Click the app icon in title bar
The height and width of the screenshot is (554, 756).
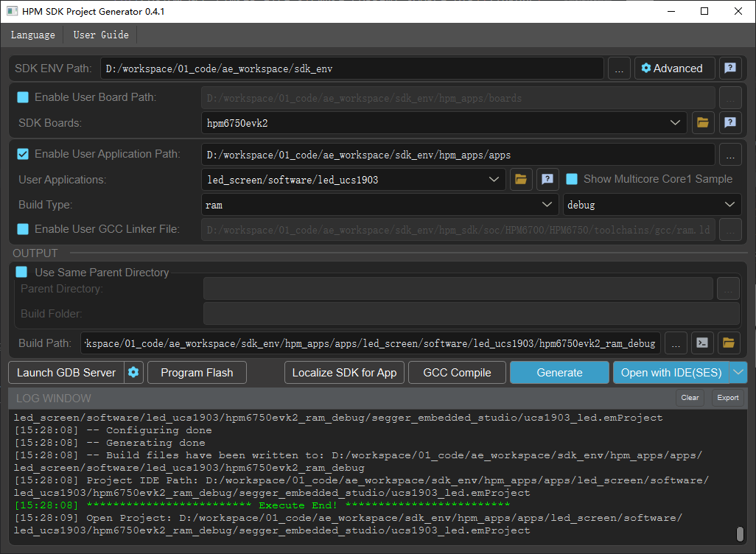click(x=12, y=11)
